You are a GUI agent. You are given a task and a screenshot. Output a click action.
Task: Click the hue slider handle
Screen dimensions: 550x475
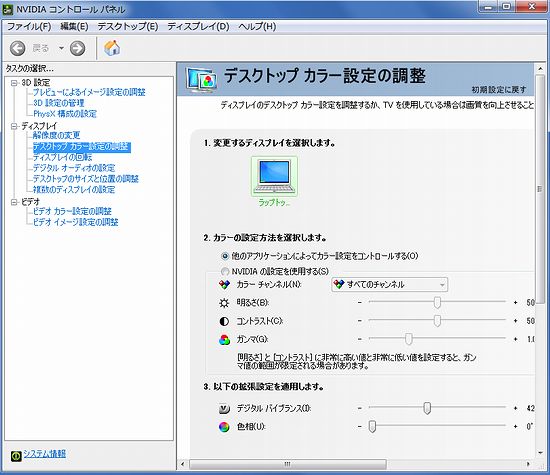click(372, 426)
